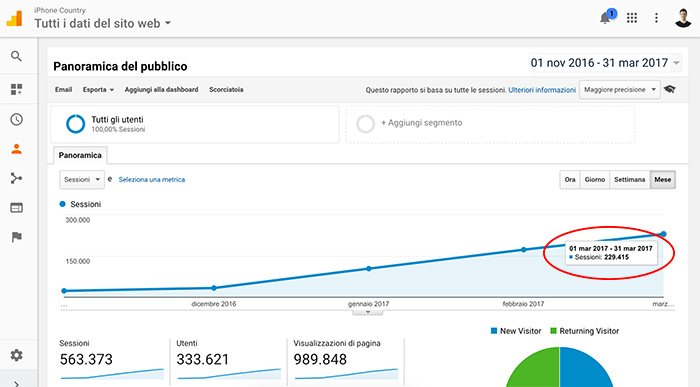Open the search icon in sidebar

point(17,56)
